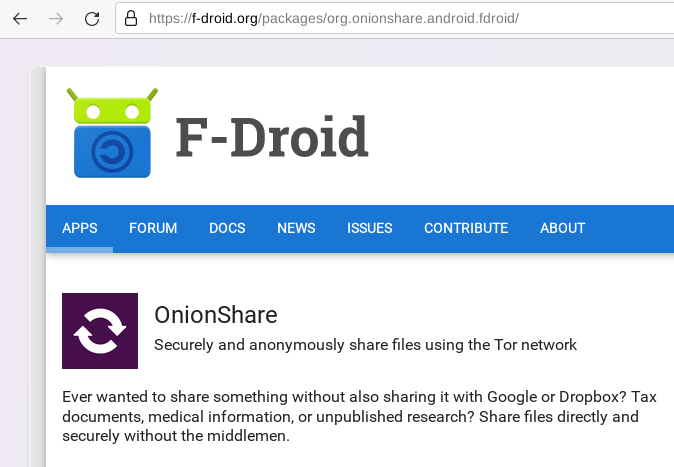Click the OnionShare app icon
The width and height of the screenshot is (674, 467).
[x=100, y=331]
